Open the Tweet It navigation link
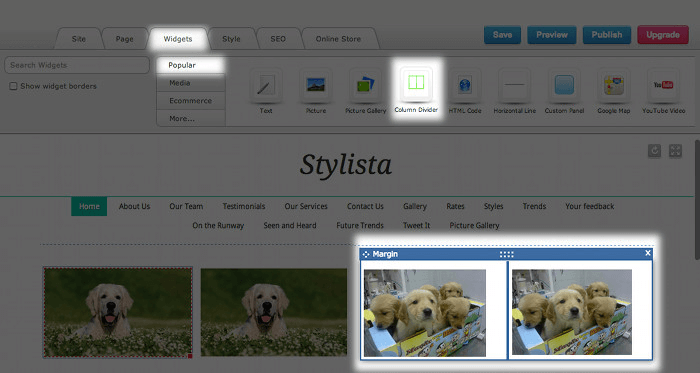Viewport: 700px width, 373px height. pyautogui.click(x=417, y=225)
